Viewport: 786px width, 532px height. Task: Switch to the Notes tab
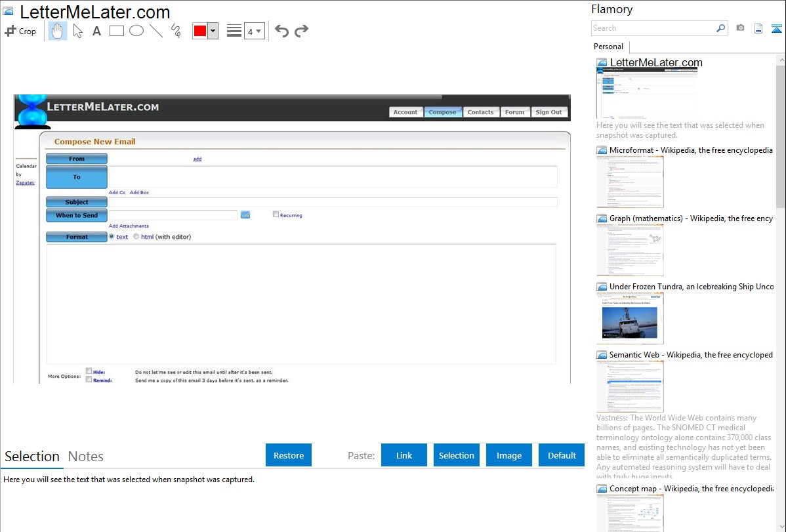(x=86, y=457)
